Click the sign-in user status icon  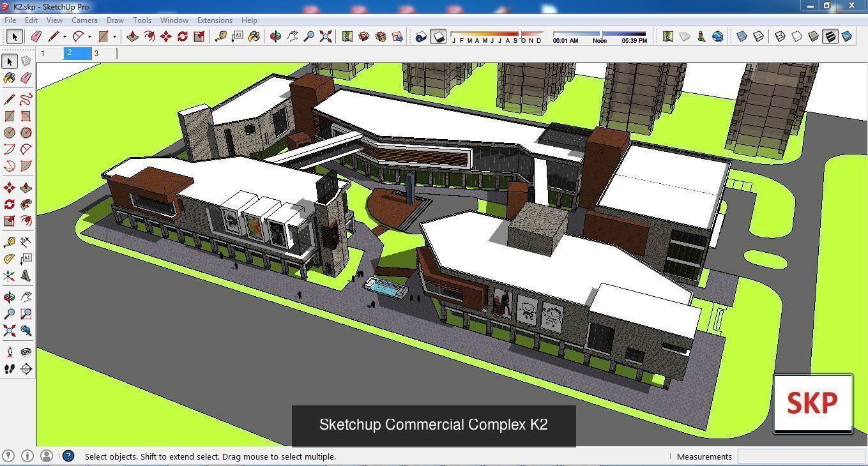pos(46,456)
